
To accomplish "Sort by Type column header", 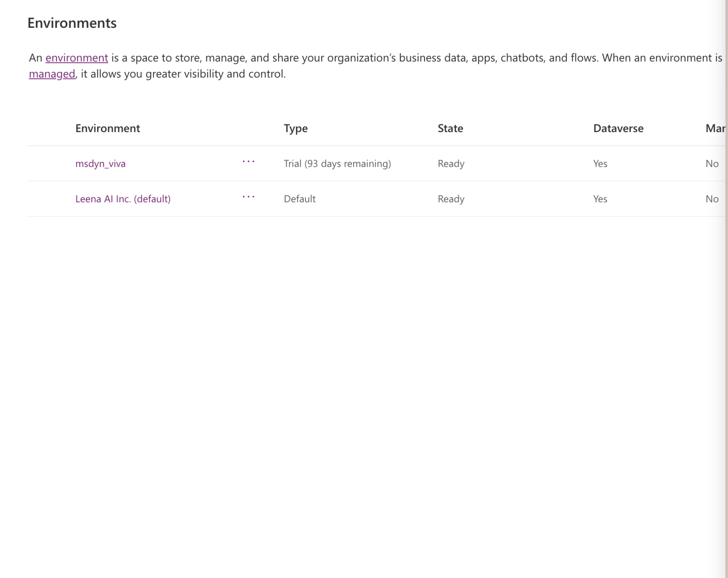I will tap(296, 128).
